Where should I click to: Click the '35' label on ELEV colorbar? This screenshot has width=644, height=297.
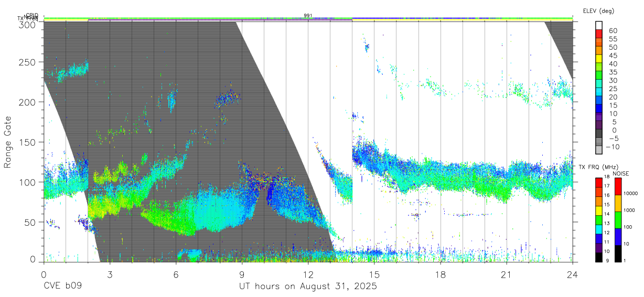(613, 72)
